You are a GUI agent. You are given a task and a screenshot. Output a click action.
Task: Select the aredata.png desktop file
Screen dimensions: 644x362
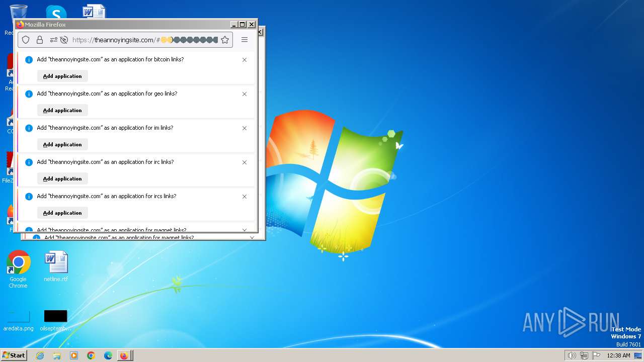(x=19, y=320)
